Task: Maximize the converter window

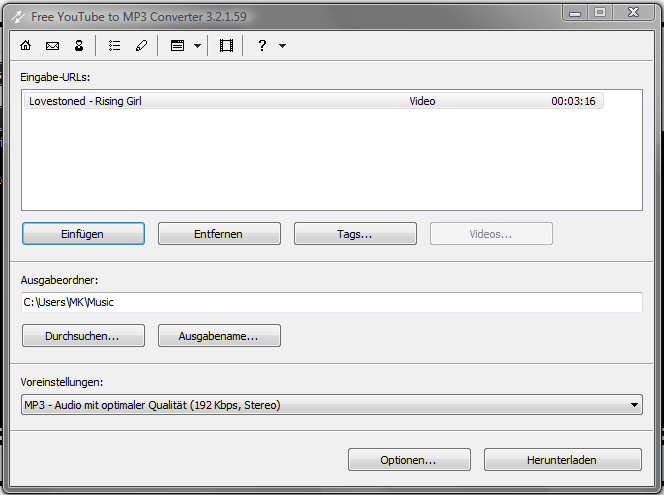Action: coord(600,13)
